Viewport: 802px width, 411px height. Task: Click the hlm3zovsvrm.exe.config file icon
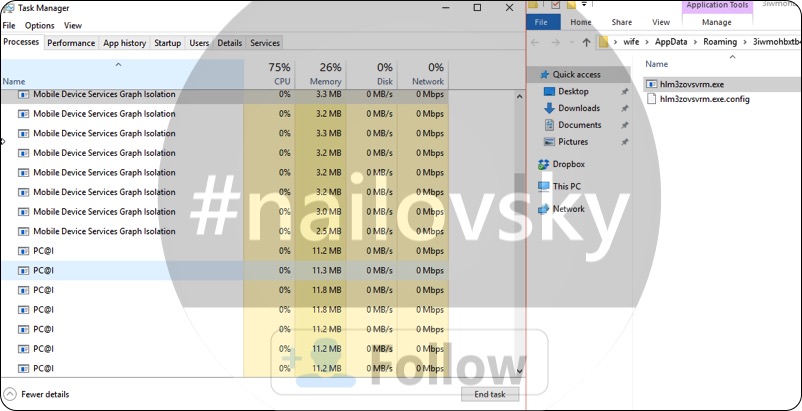652,99
